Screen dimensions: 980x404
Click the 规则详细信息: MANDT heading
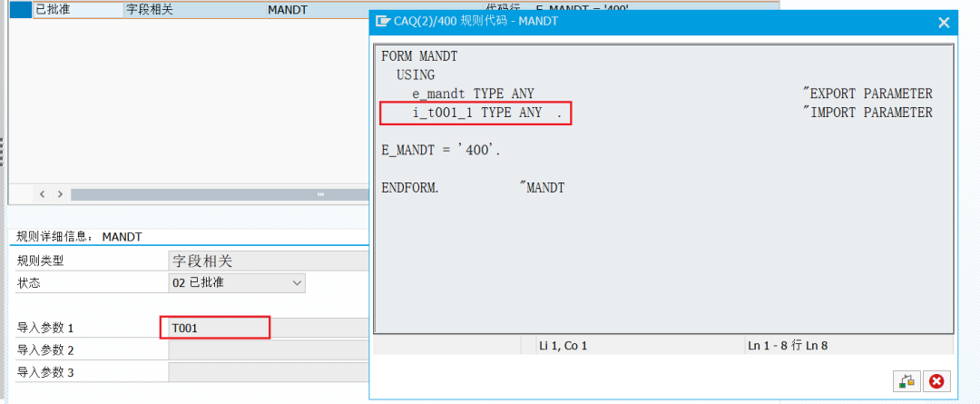[x=79, y=237]
